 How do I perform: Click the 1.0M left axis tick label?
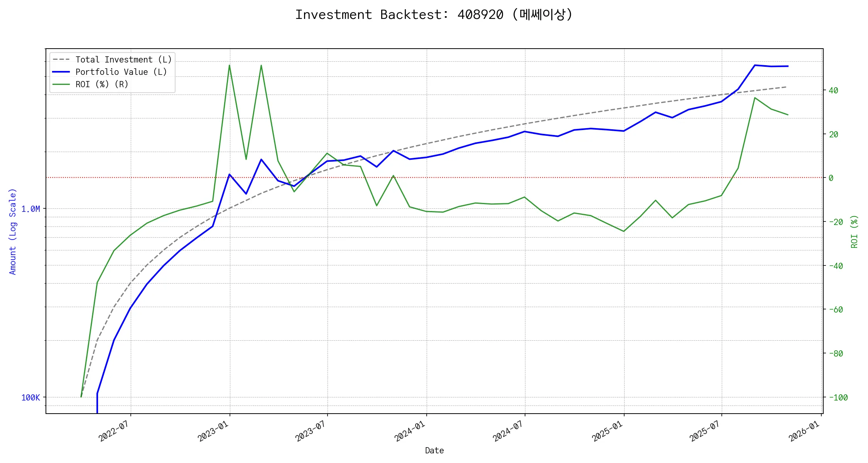pyautogui.click(x=30, y=209)
